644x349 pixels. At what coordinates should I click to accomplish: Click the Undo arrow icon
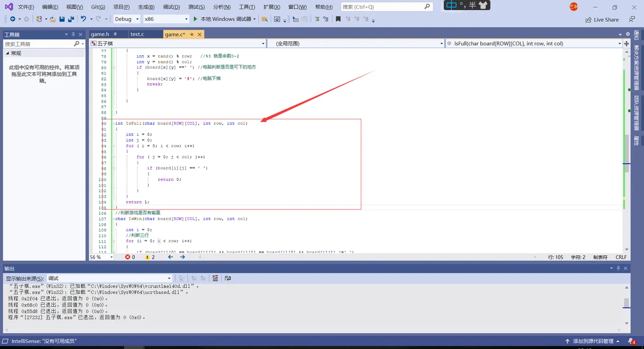click(83, 19)
